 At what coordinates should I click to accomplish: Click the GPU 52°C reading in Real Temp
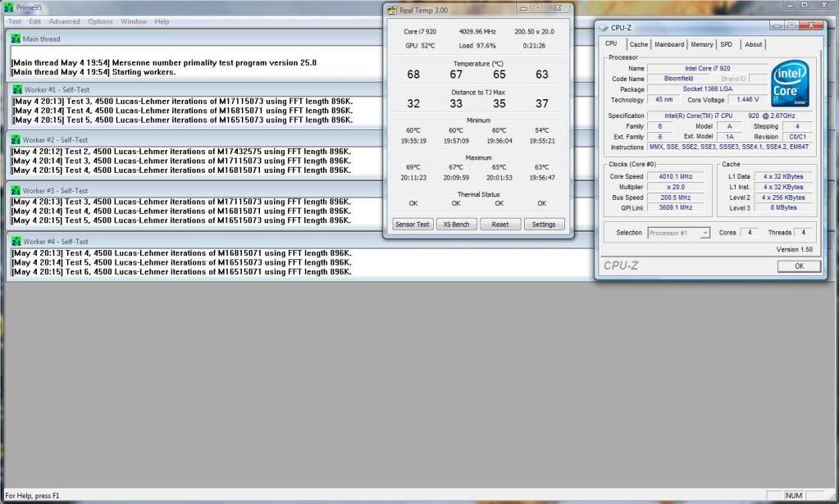coord(420,45)
